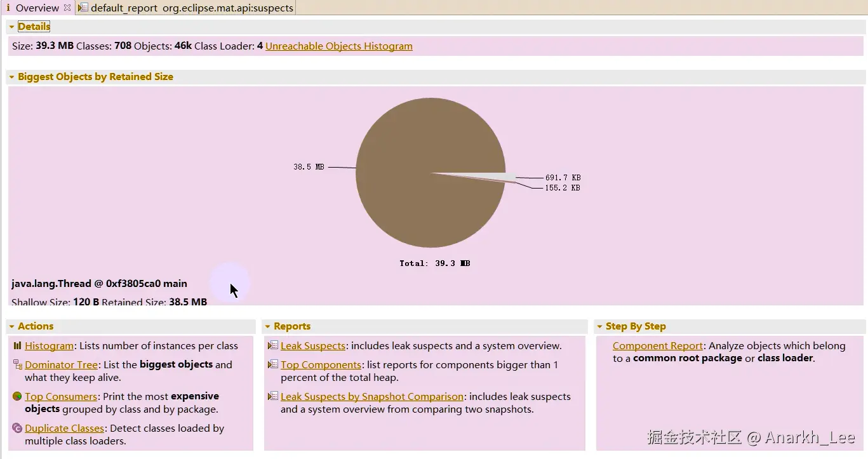This screenshot has height=459, width=868.
Task: Switch to the Overview tab
Action: [x=37, y=8]
